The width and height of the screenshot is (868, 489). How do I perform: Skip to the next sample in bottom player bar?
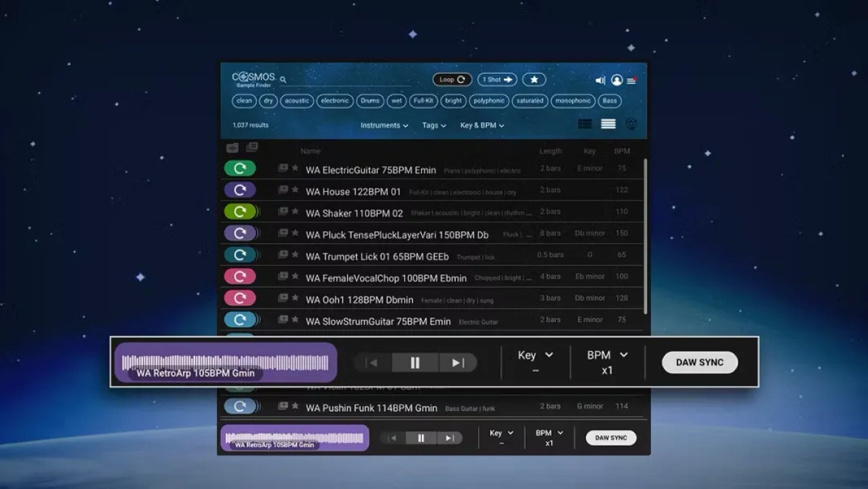tap(449, 438)
